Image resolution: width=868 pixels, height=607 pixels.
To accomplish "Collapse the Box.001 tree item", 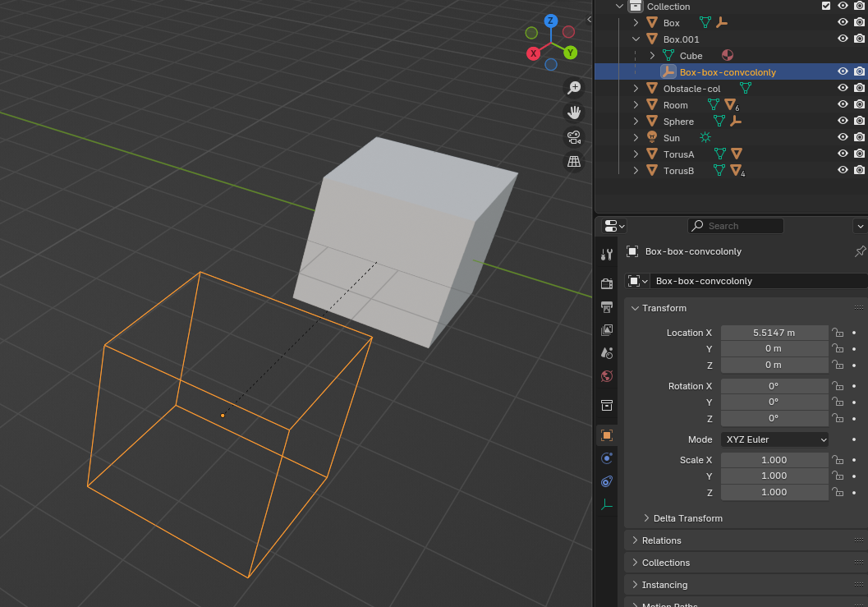I will [636, 39].
